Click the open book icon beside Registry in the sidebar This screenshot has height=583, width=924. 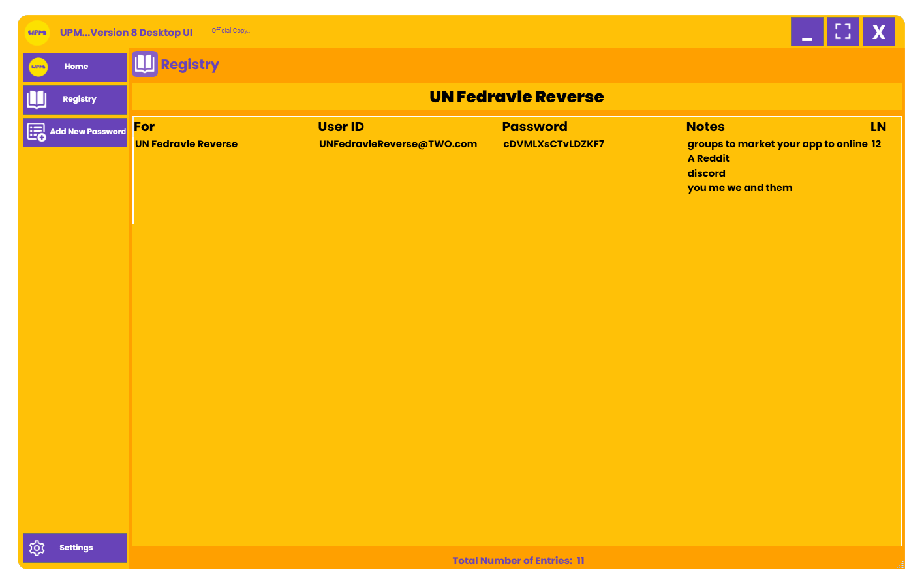(x=37, y=99)
